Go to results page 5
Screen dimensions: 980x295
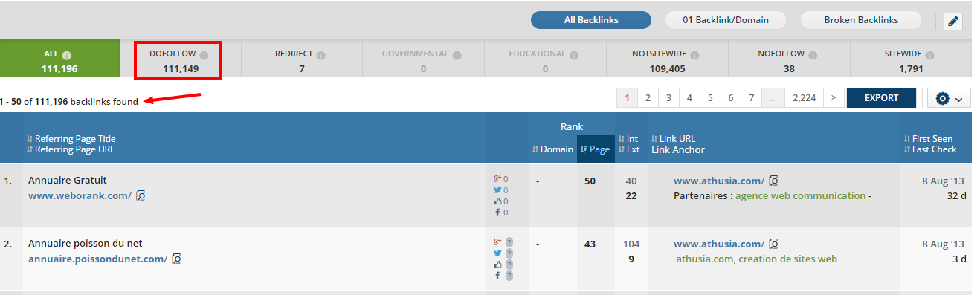click(711, 98)
